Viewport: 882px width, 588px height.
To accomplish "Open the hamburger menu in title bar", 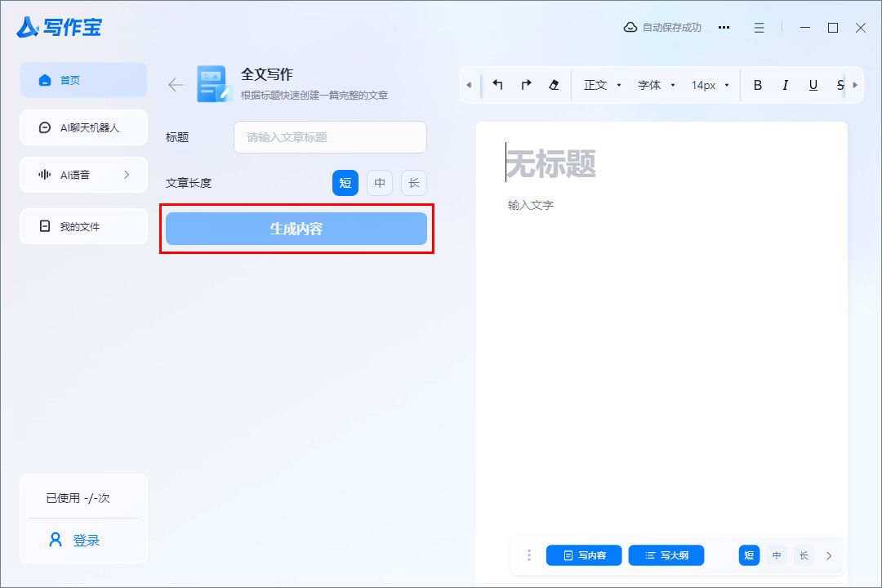I will pos(759,28).
